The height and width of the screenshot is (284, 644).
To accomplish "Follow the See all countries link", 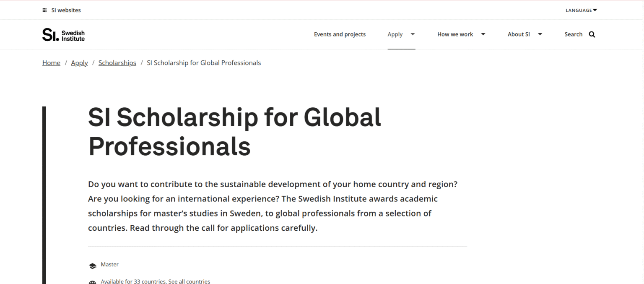I will click(189, 281).
